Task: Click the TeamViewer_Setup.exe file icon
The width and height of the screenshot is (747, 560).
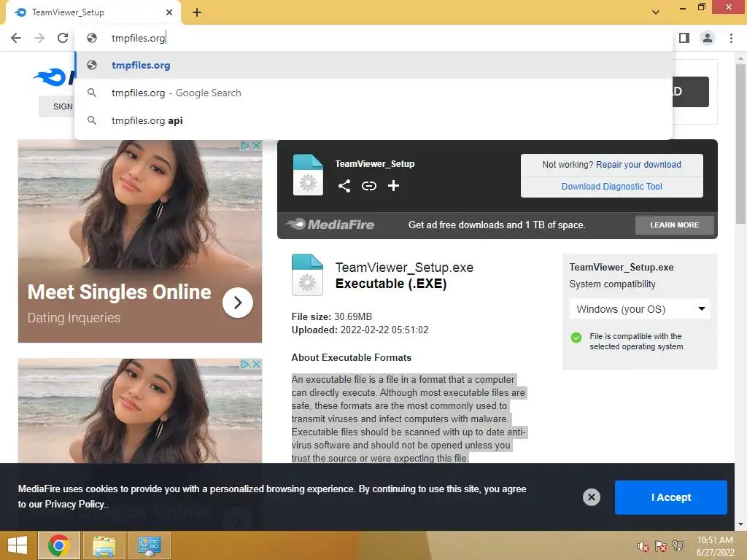Action: pos(307,275)
